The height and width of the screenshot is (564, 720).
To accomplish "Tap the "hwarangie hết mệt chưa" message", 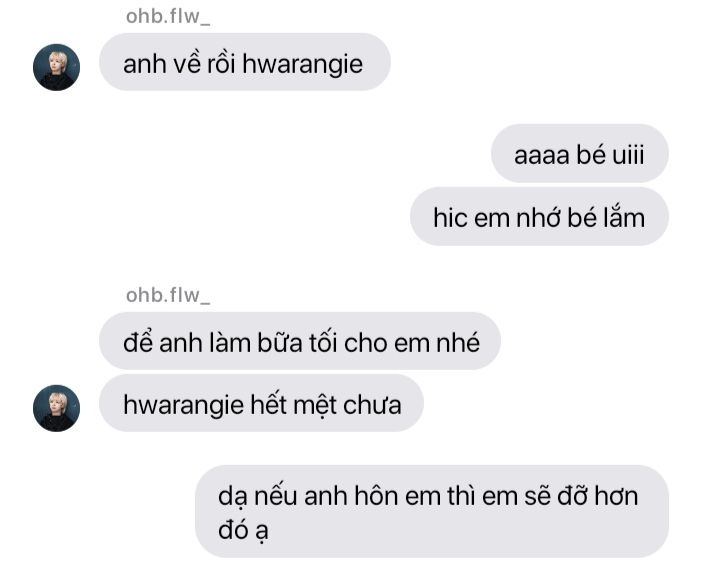I will click(x=261, y=403).
